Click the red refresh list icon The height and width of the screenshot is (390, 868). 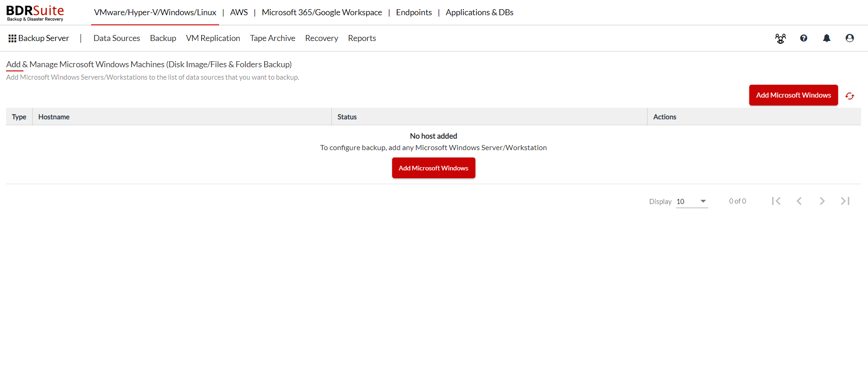click(850, 96)
